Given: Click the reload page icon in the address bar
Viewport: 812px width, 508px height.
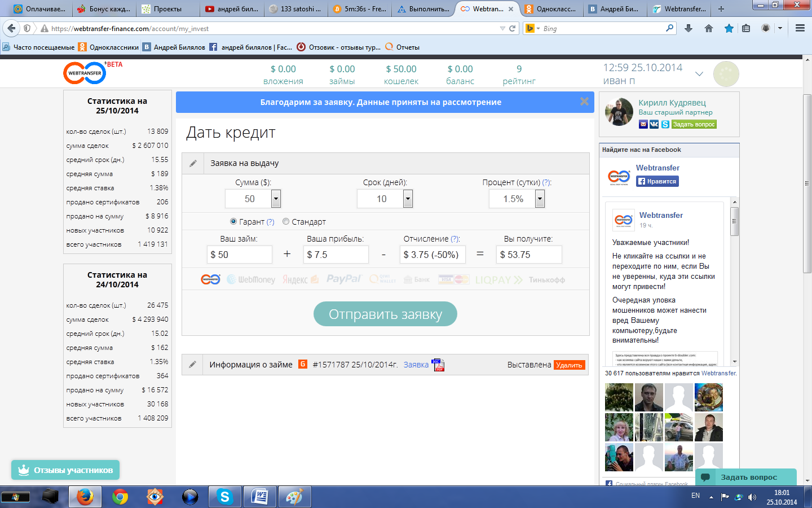Looking at the screenshot, I should (x=513, y=28).
